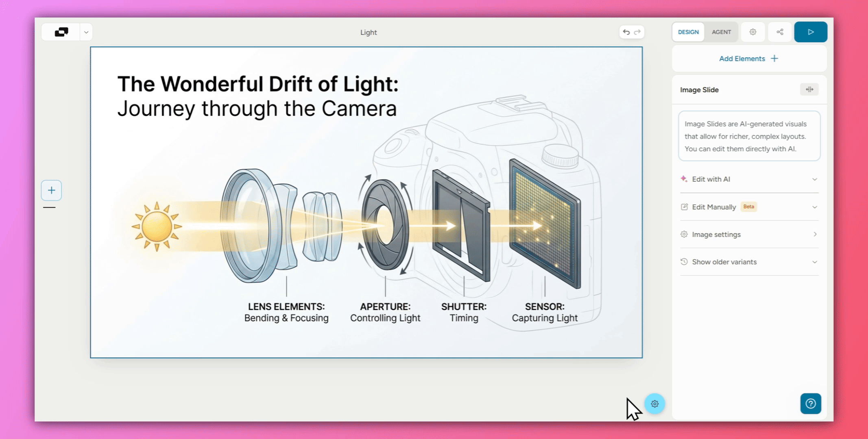This screenshot has height=439, width=868.
Task: Start presentation with the play button
Action: click(x=810, y=32)
